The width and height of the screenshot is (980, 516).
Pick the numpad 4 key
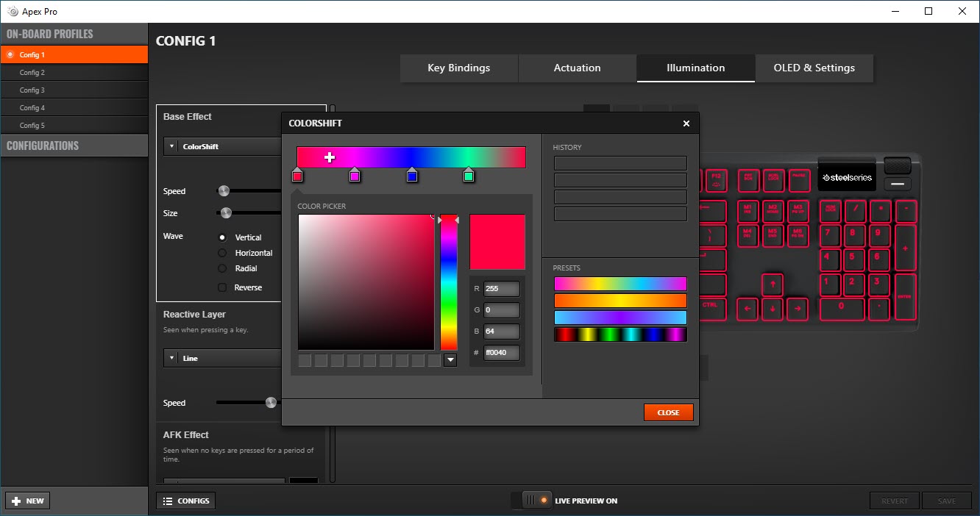tap(829, 259)
